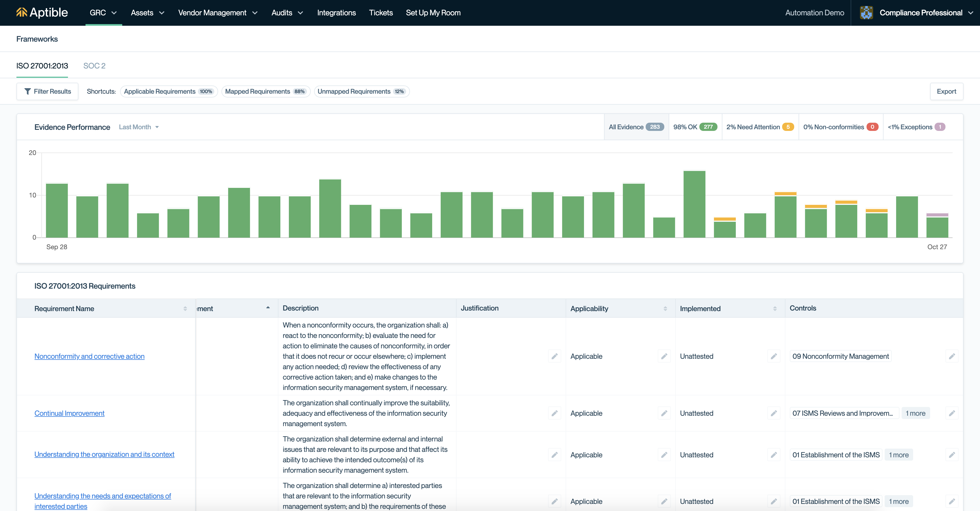Click the user avatar icon
The image size is (980, 511).
[866, 13]
